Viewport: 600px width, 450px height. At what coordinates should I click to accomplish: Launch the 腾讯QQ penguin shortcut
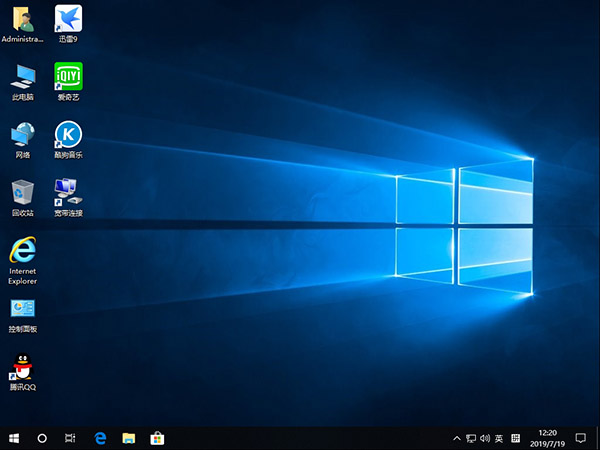click(x=23, y=372)
